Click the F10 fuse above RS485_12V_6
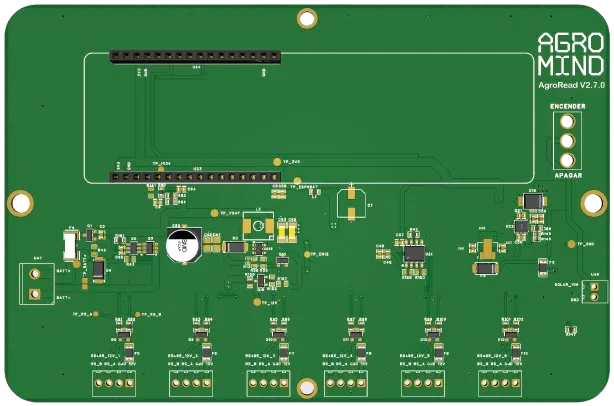Viewport: 614px width, 406px height. point(516,352)
